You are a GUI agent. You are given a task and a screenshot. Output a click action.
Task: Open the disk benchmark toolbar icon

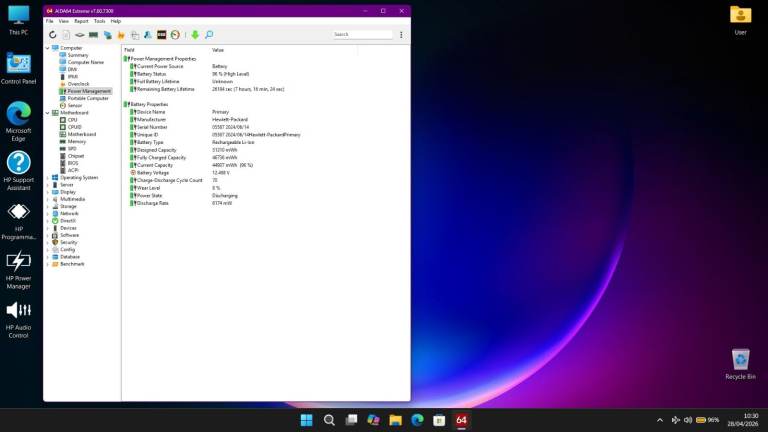[80, 35]
